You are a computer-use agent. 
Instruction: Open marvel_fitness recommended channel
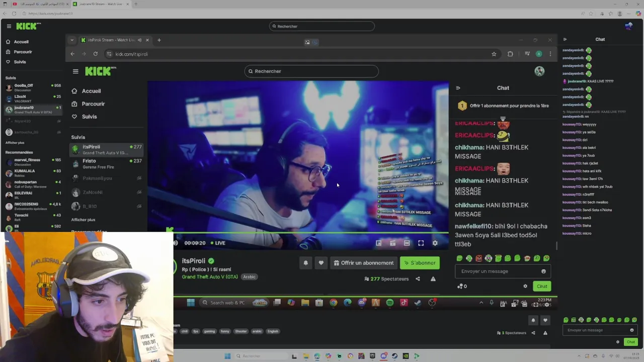point(33,162)
